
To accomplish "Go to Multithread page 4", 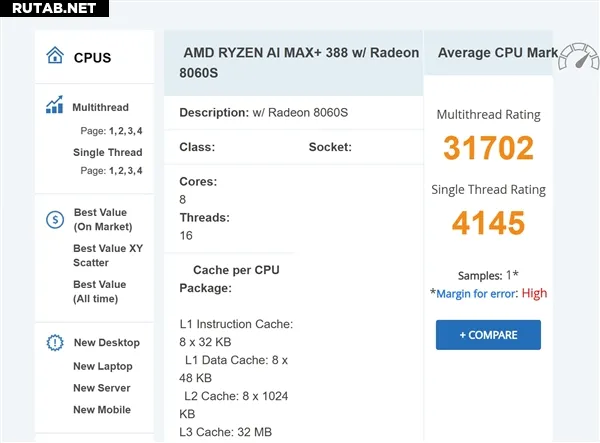I will (x=139, y=130).
